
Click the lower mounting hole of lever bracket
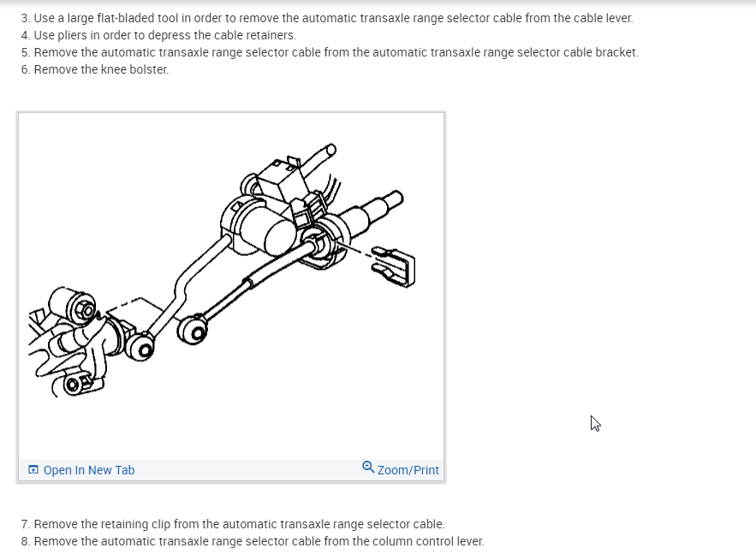[73, 384]
